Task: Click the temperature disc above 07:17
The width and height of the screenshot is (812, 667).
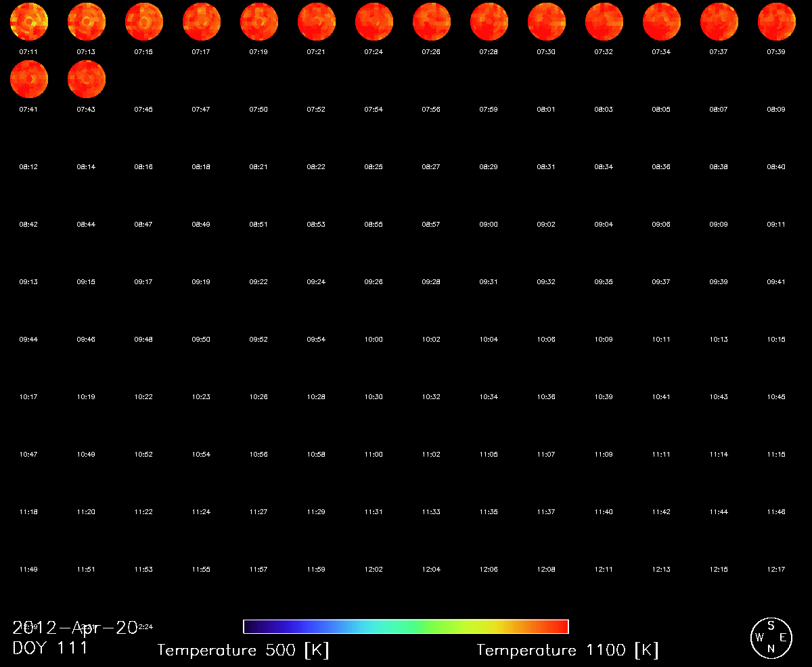Action: 202,22
